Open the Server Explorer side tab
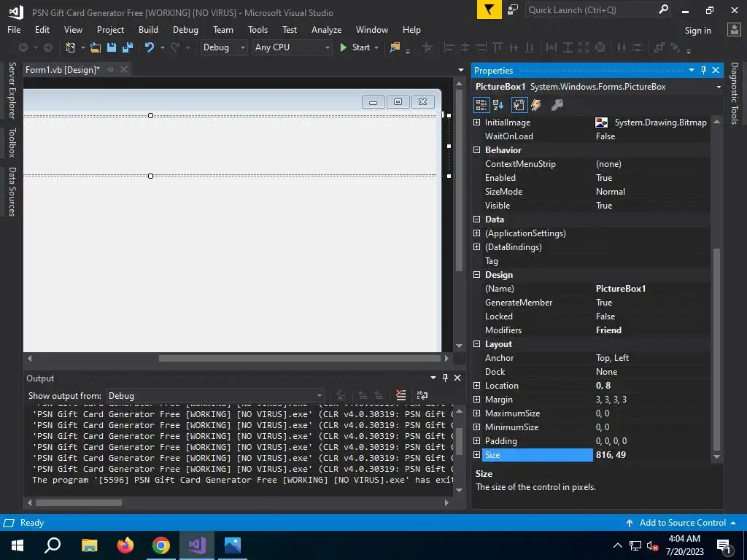The height and width of the screenshot is (560, 747). (12, 90)
